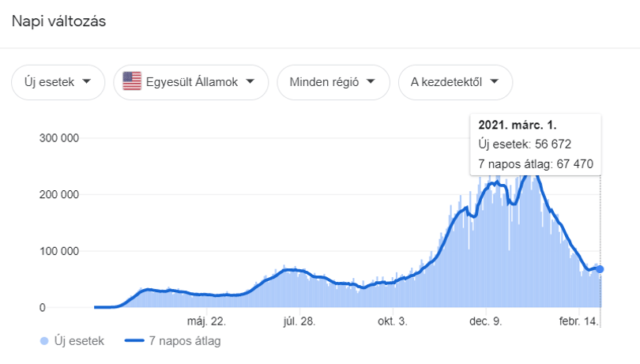Toggle the 7 napos átlag legend label

185,341
